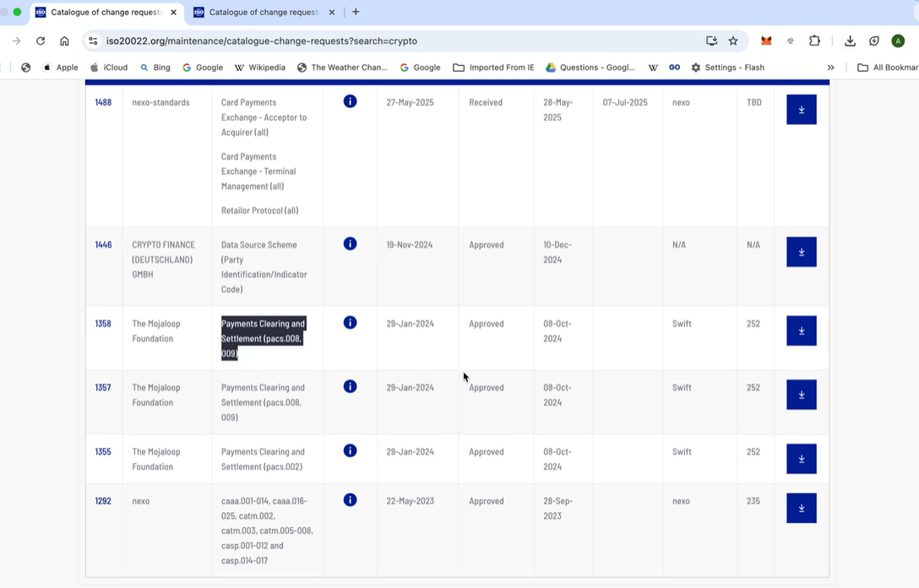Click highlighted 'Payments Clearing and Settlement' text in row 1358

264,338
